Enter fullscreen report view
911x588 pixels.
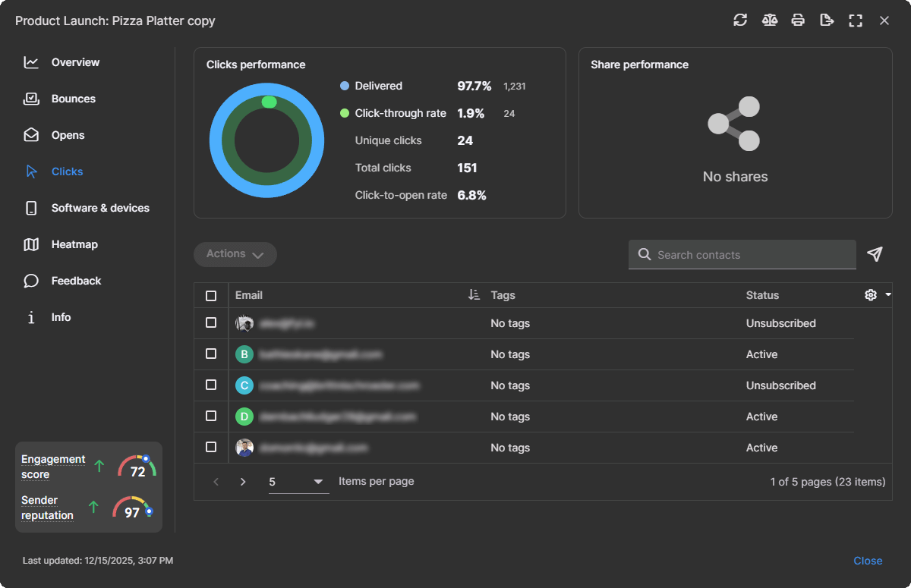(x=856, y=20)
